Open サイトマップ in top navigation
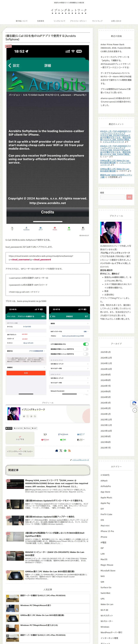This screenshot has height=644, width=138. (97, 21)
